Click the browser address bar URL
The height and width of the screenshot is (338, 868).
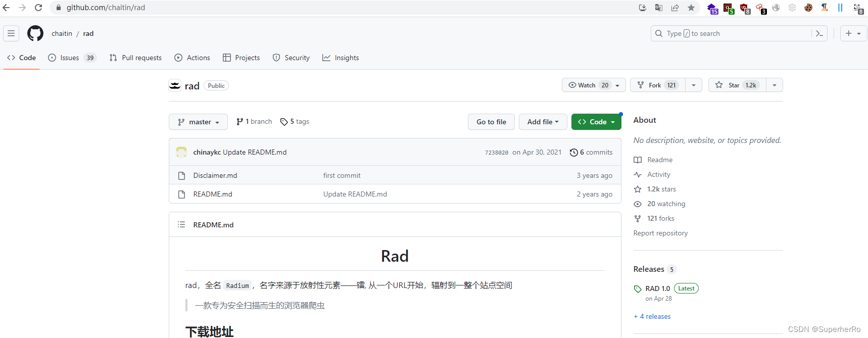pos(106,8)
